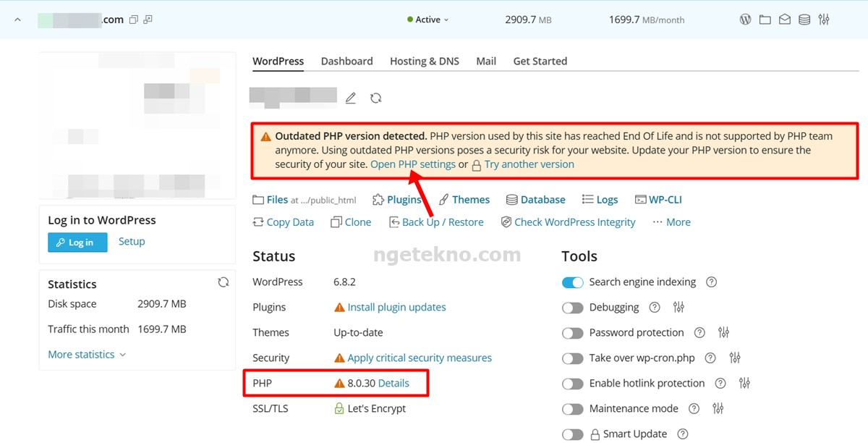Click Check WordPress Integrity
Image resolution: width=868 pixels, height=443 pixels.
(x=568, y=222)
